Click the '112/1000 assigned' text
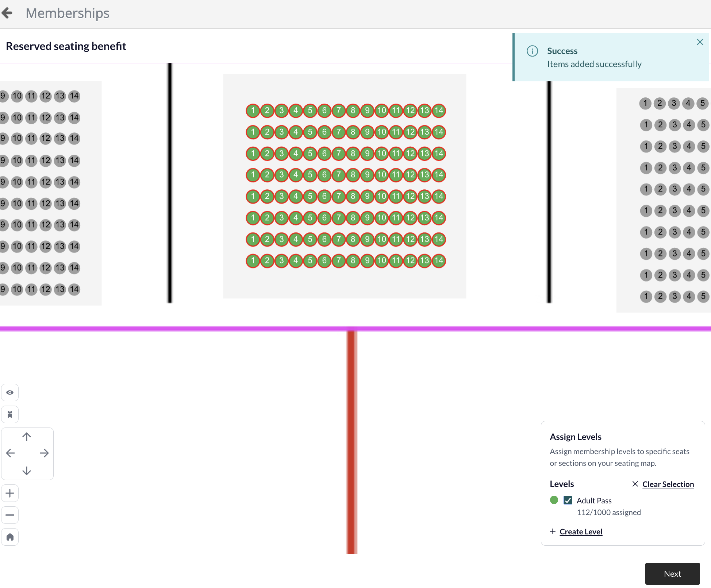This screenshot has width=711, height=588. pyautogui.click(x=608, y=512)
